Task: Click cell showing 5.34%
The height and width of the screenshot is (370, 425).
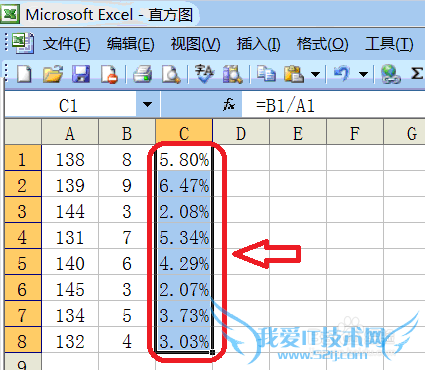Action: [184, 236]
